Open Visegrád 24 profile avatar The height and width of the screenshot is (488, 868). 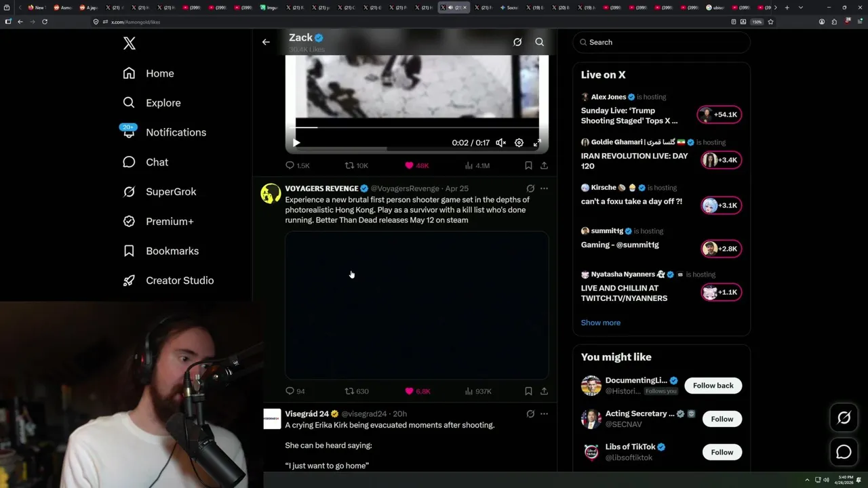(x=272, y=419)
